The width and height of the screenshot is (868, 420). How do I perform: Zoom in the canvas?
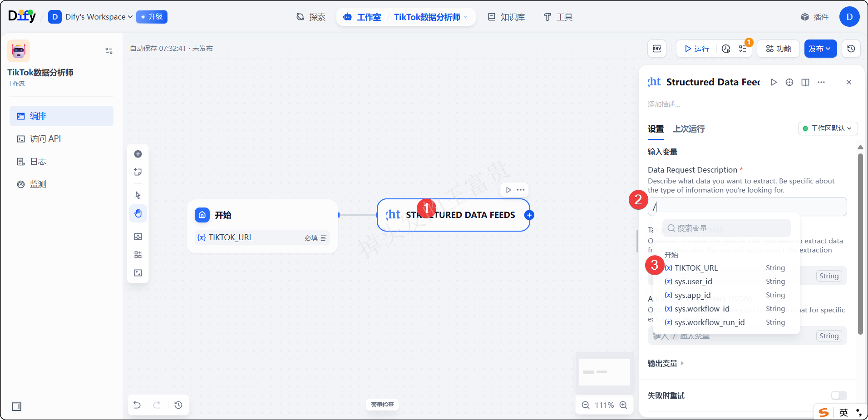624,405
